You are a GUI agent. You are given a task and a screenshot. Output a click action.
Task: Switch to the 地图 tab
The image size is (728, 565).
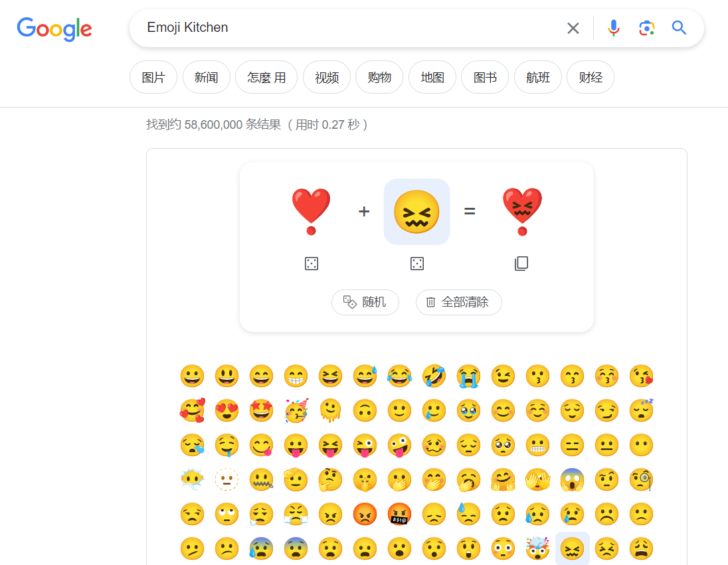[x=432, y=77]
